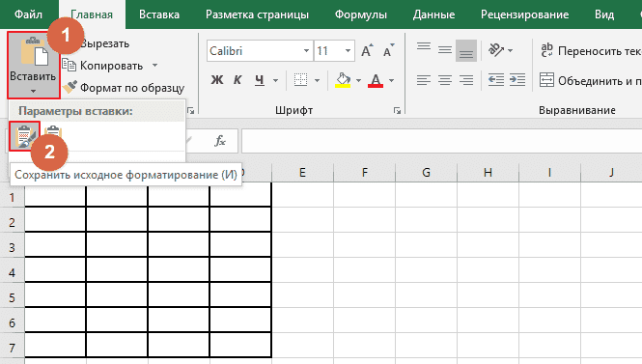This screenshot has width=642, height=364.
Task: Click the Копировать copy icon
Action: (69, 65)
